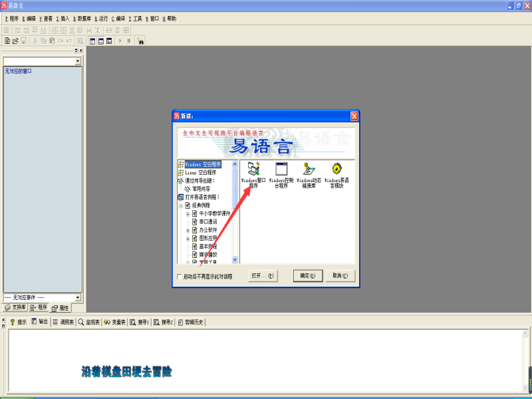The height and width of the screenshot is (399, 532).
Task: Select the Windows动态链接库 project icon
Action: pos(309,175)
